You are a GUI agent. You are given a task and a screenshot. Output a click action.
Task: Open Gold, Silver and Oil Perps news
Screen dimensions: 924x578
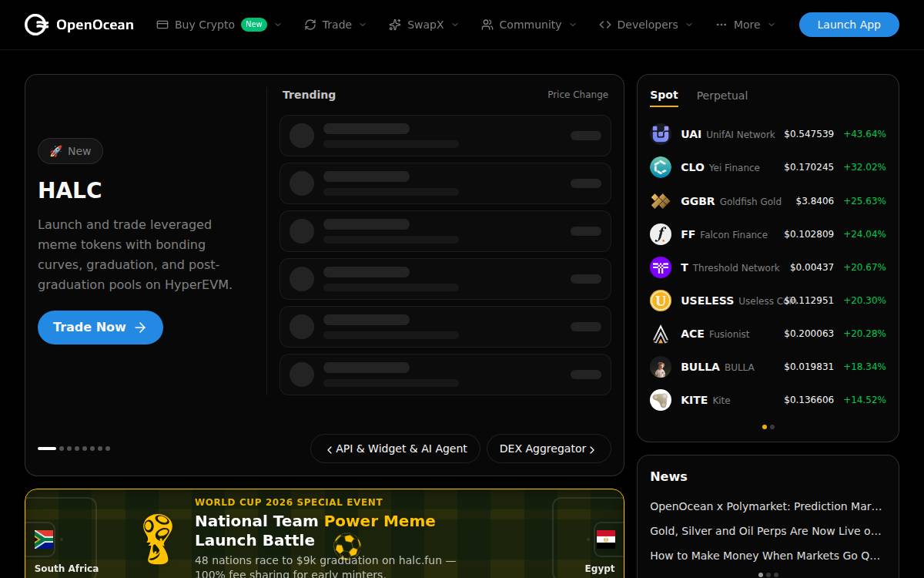(x=766, y=531)
